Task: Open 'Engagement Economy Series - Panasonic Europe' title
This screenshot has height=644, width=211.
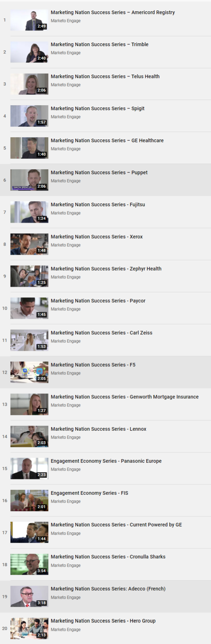Action: (x=106, y=461)
